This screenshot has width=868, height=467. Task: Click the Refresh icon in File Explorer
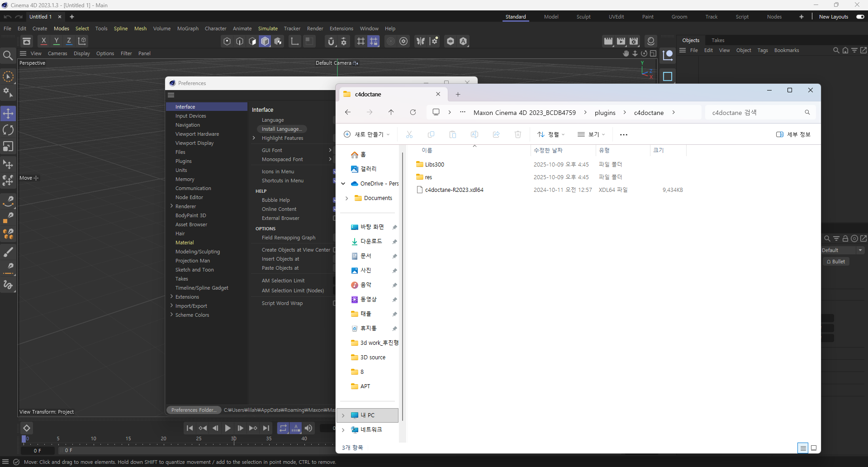pyautogui.click(x=413, y=112)
